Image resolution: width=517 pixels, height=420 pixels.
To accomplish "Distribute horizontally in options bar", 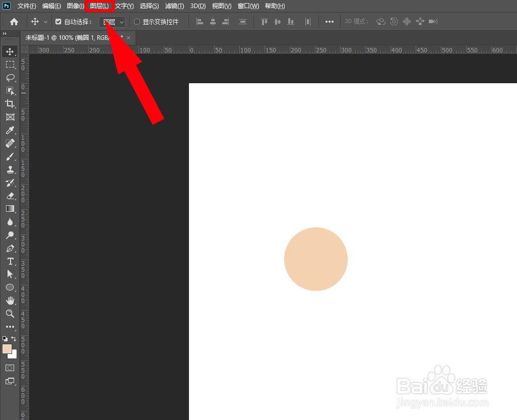I will (307, 22).
